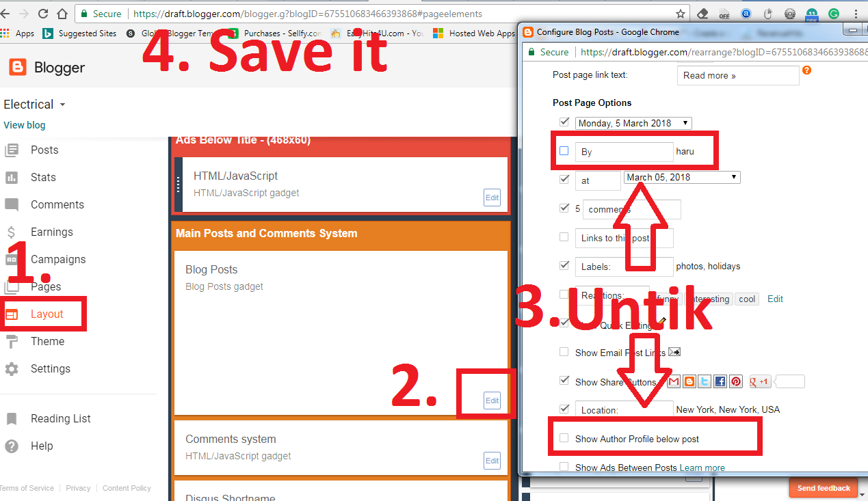Toggle the Location checkbox
The height and width of the screenshot is (501, 868).
click(x=564, y=409)
